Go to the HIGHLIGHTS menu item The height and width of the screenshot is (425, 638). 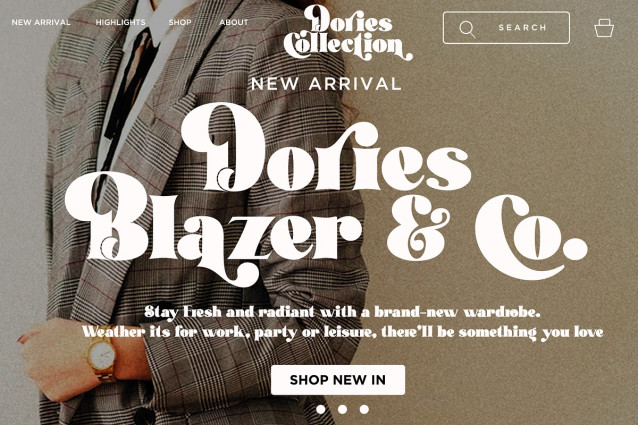click(120, 22)
